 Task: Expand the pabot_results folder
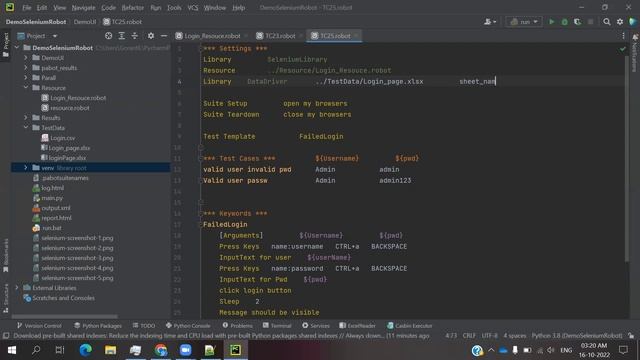pyautogui.click(x=26, y=68)
